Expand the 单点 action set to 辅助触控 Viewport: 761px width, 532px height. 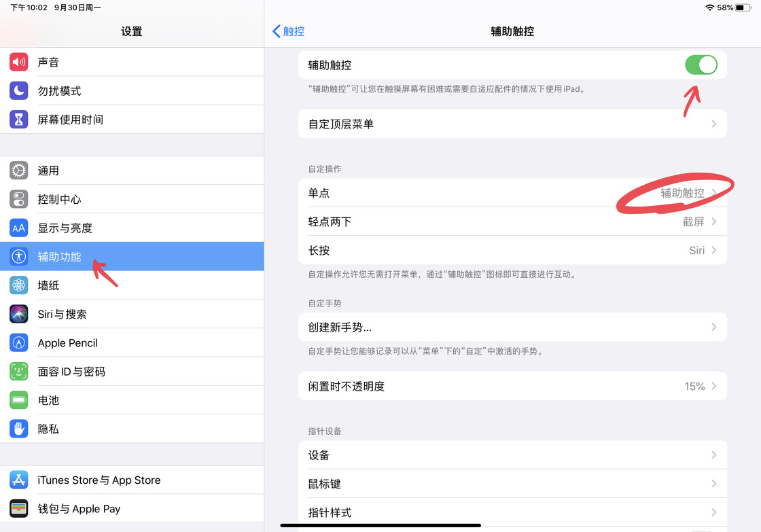pos(512,192)
